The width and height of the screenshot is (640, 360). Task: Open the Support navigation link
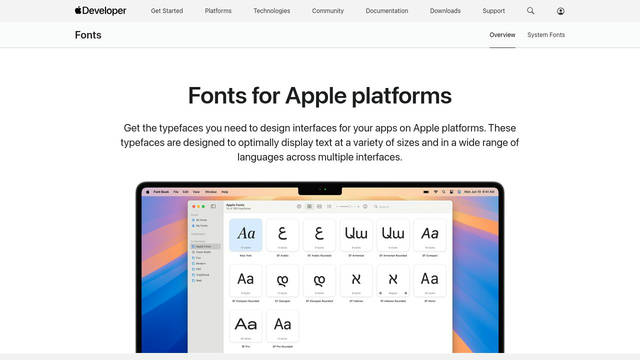coord(493,11)
